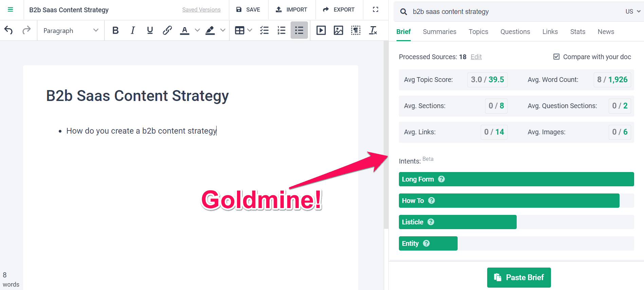644x290 pixels.
Task: Click the 8 words counter
Action: point(11,279)
